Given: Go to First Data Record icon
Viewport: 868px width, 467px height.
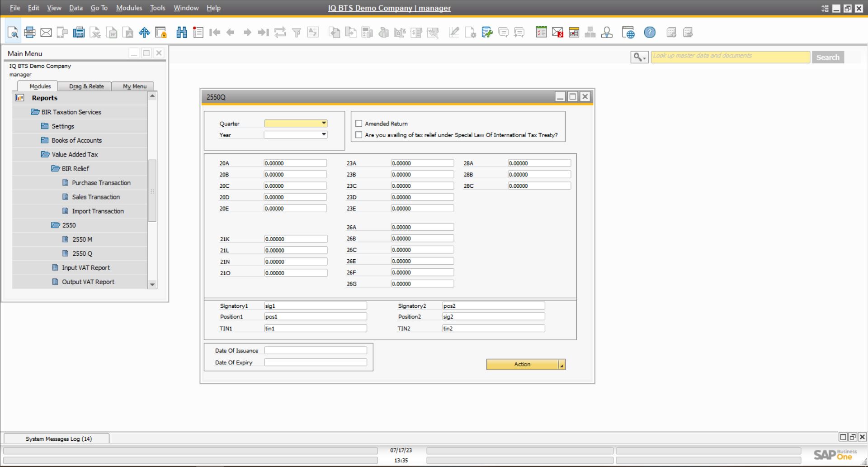Looking at the screenshot, I should (215, 33).
